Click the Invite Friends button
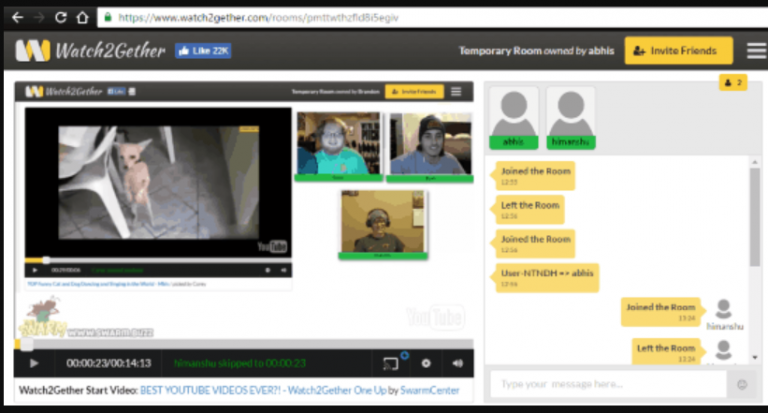Viewport: 768px width, 413px height. point(678,50)
